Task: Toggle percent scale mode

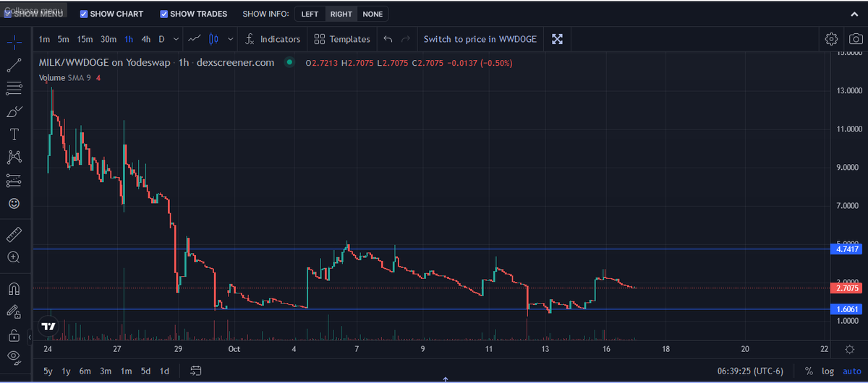Action: (809, 371)
